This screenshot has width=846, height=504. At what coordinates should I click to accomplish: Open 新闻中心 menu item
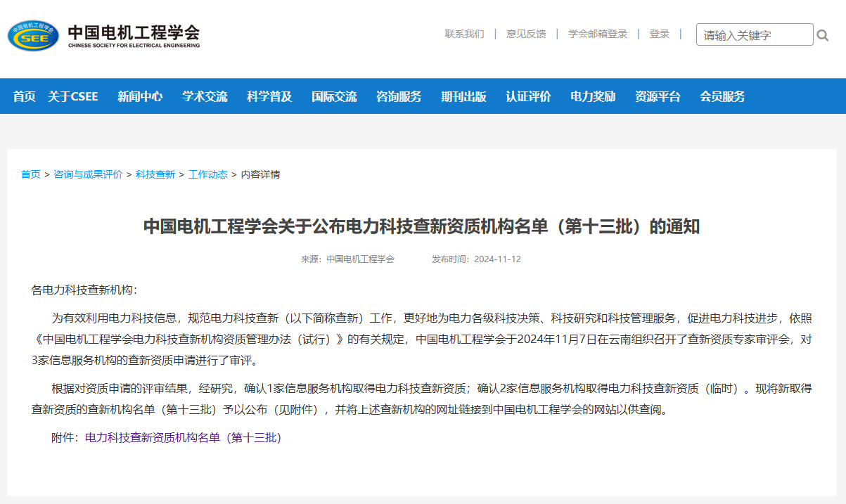[x=140, y=96]
